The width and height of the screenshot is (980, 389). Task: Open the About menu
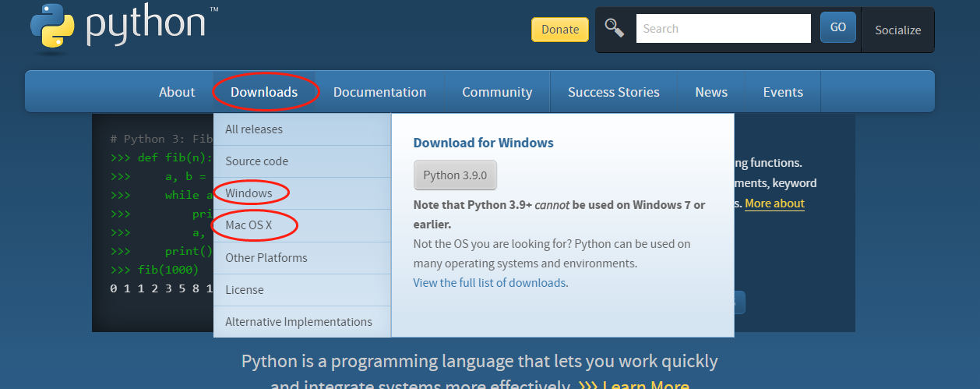click(177, 92)
